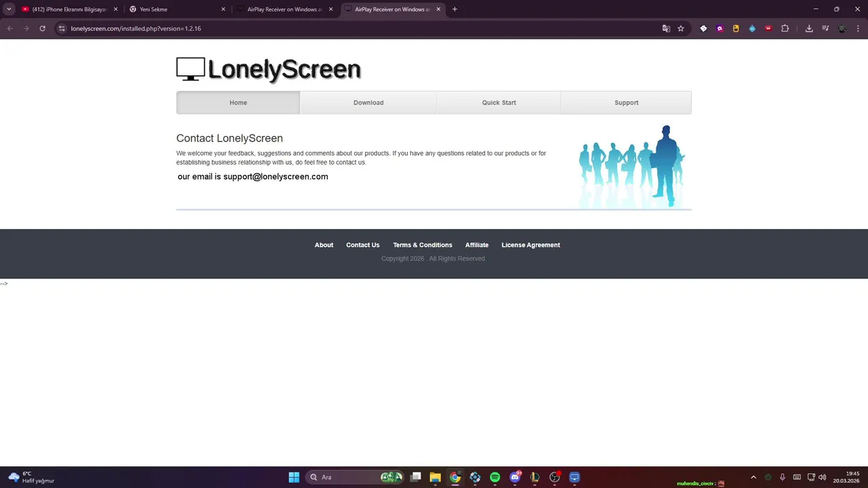
Task: Close the Yeni Sekme tab
Action: tap(223, 9)
